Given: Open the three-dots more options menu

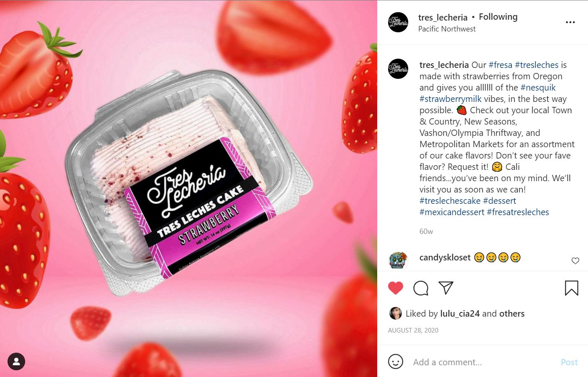Looking at the screenshot, I should coord(570,22).
